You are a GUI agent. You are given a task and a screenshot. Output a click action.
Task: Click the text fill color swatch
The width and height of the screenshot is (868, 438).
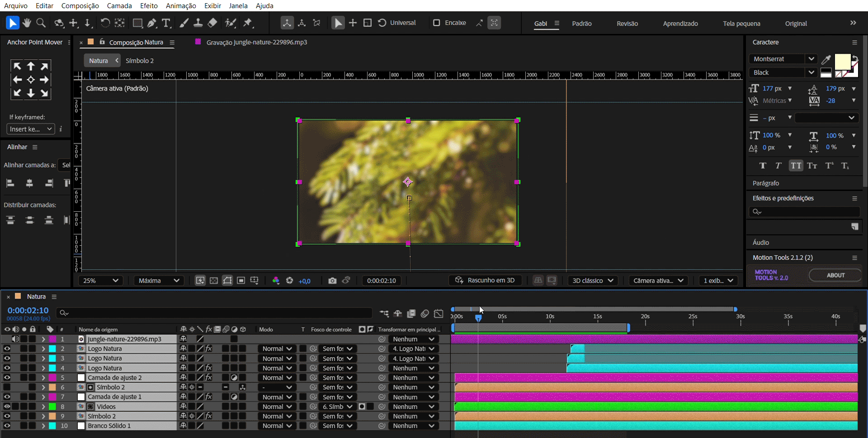pos(842,62)
